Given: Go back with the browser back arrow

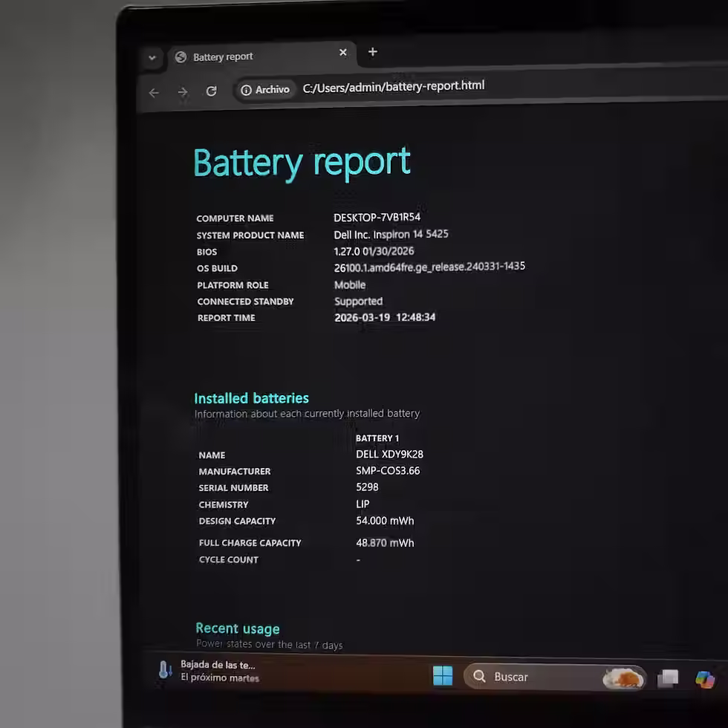Looking at the screenshot, I should tap(154, 93).
